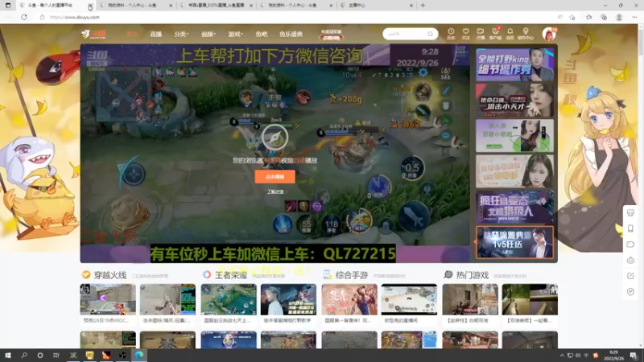Viewport: 644px width, 362px height.
Task: Click the feedback edit sidebar icon
Action: 630,276
